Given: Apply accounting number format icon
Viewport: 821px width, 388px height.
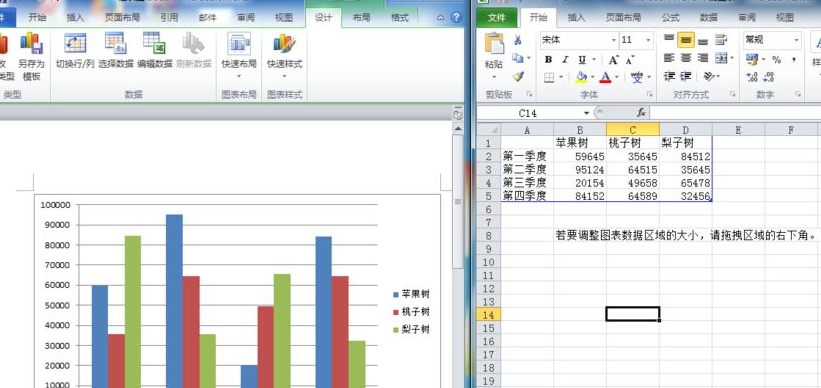Looking at the screenshot, I should click(752, 59).
